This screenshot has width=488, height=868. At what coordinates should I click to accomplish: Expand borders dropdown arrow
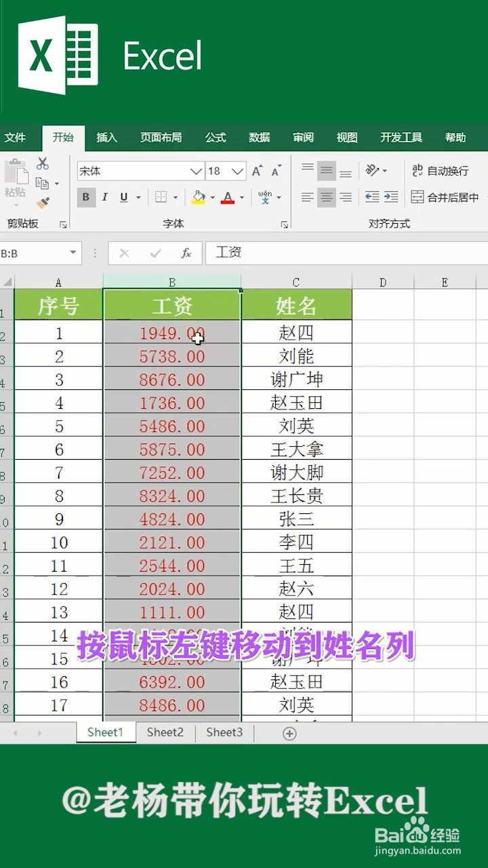click(176, 198)
